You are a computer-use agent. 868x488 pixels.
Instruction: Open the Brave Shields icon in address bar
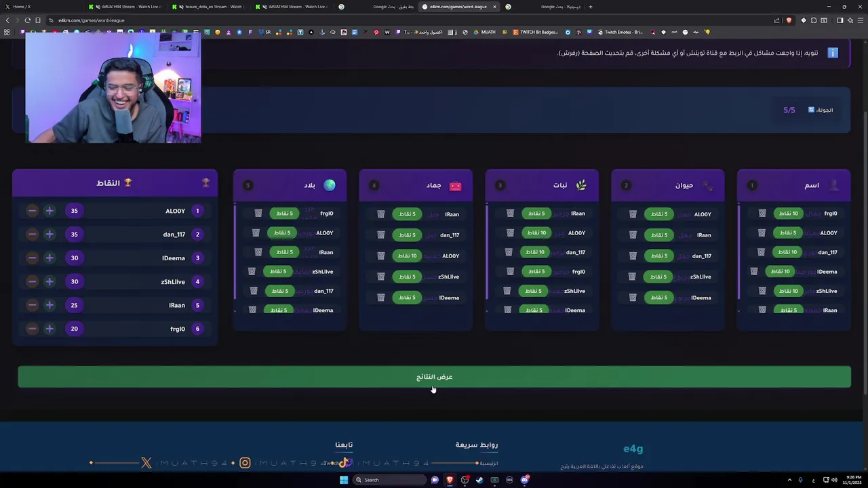789,20
